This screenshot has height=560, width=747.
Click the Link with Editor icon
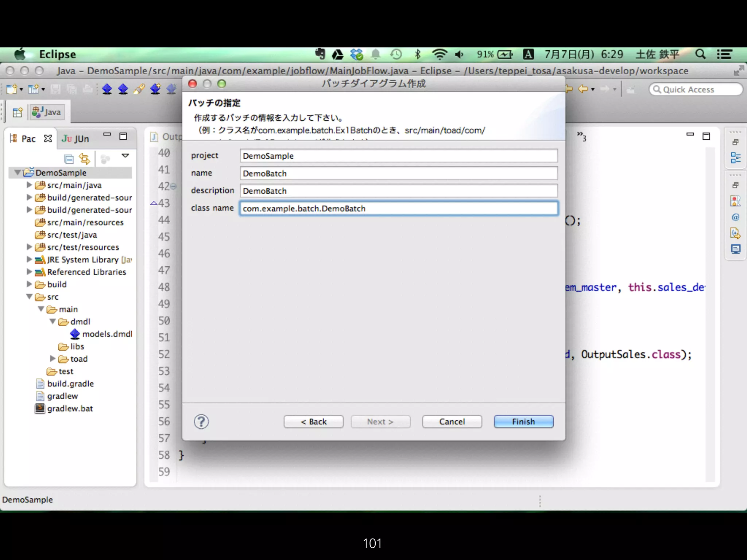click(84, 159)
